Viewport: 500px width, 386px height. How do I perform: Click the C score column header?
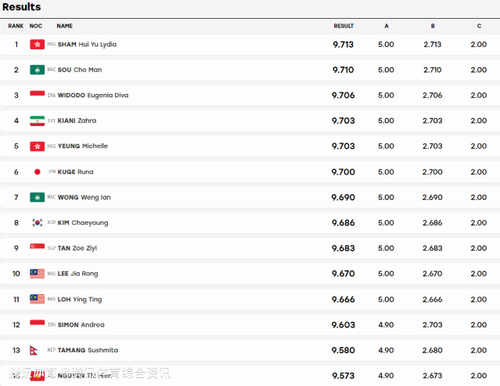pos(479,26)
